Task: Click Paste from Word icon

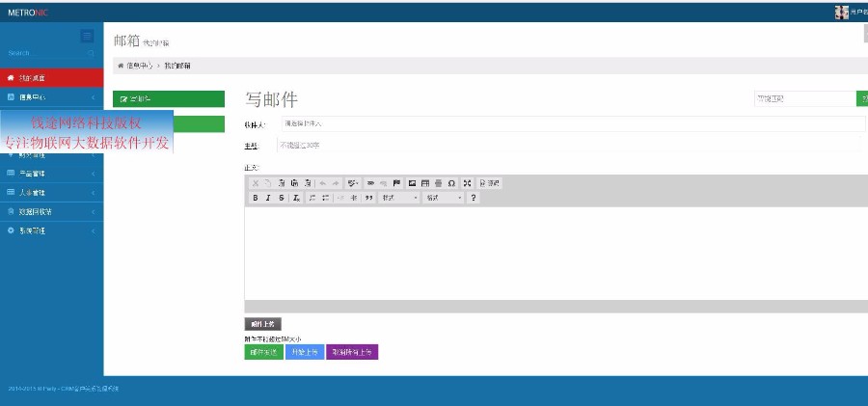Action: coord(308,183)
